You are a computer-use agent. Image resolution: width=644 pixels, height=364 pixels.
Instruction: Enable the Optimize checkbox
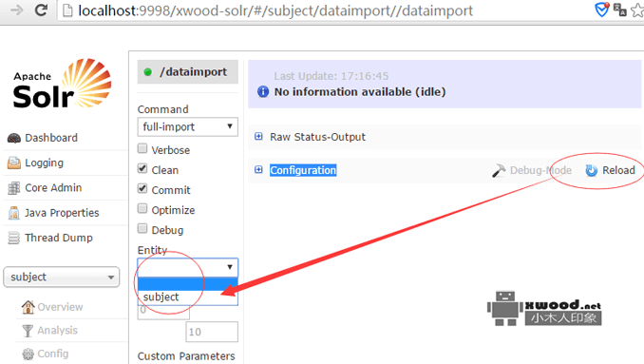pyautogui.click(x=142, y=208)
